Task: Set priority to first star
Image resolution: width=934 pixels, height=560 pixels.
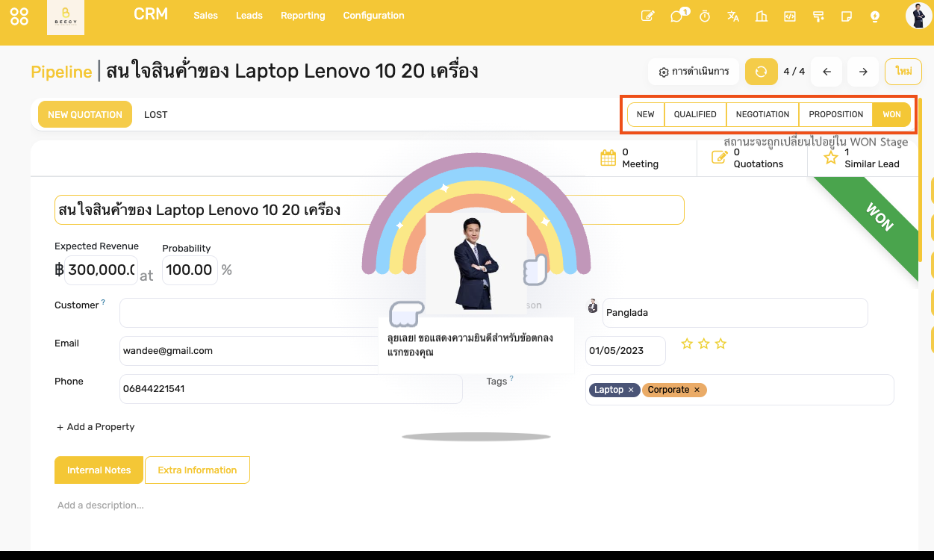Action: click(x=688, y=343)
